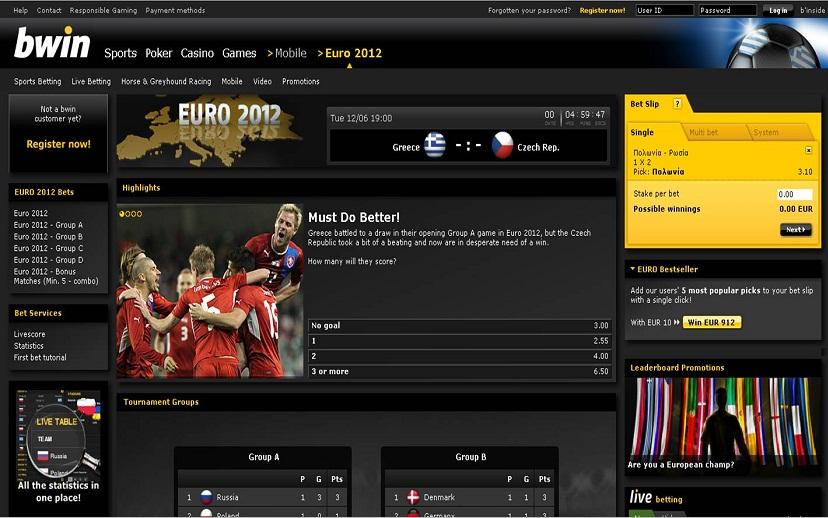
Task: Focus the Stake per bet field
Action: tap(794, 194)
